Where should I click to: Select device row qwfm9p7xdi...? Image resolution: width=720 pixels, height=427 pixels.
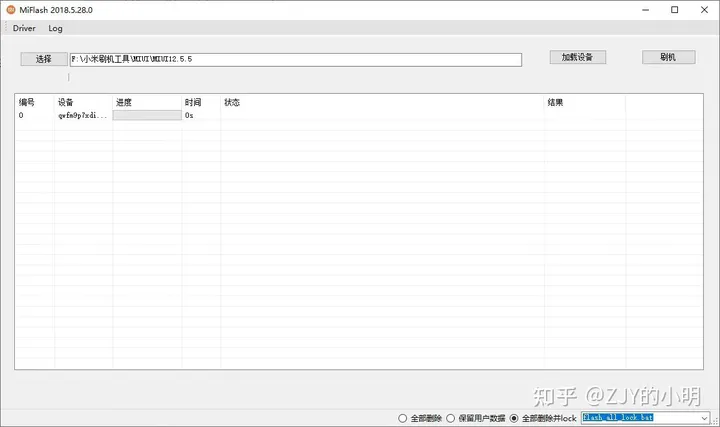pyautogui.click(x=359, y=115)
